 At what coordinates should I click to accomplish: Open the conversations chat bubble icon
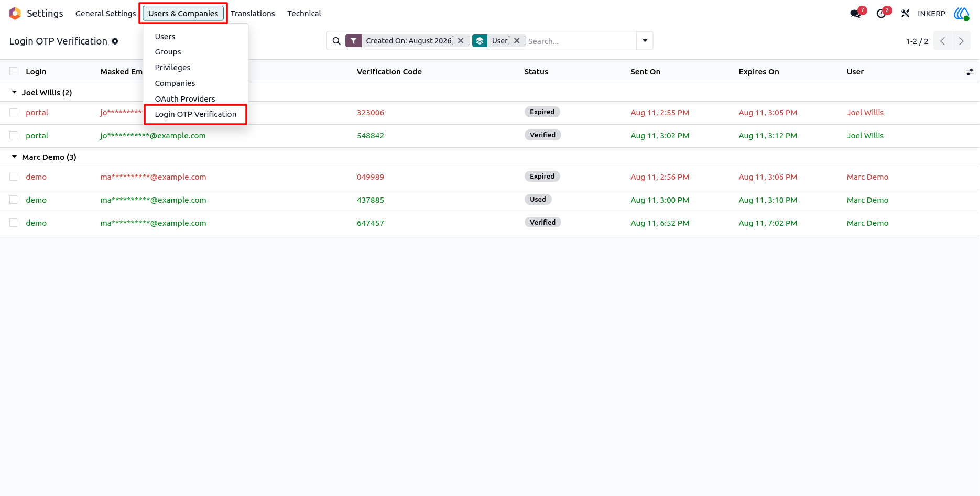coord(856,14)
